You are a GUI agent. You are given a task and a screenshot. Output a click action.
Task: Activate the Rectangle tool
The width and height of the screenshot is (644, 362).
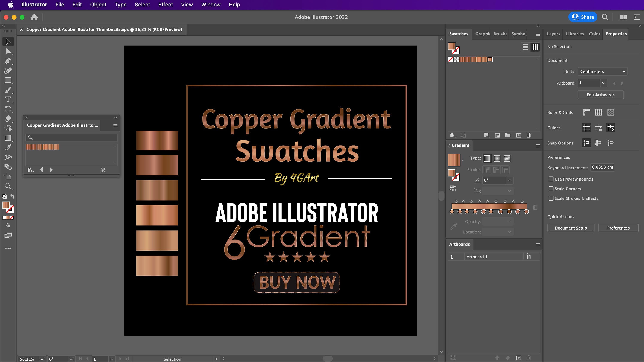click(8, 80)
